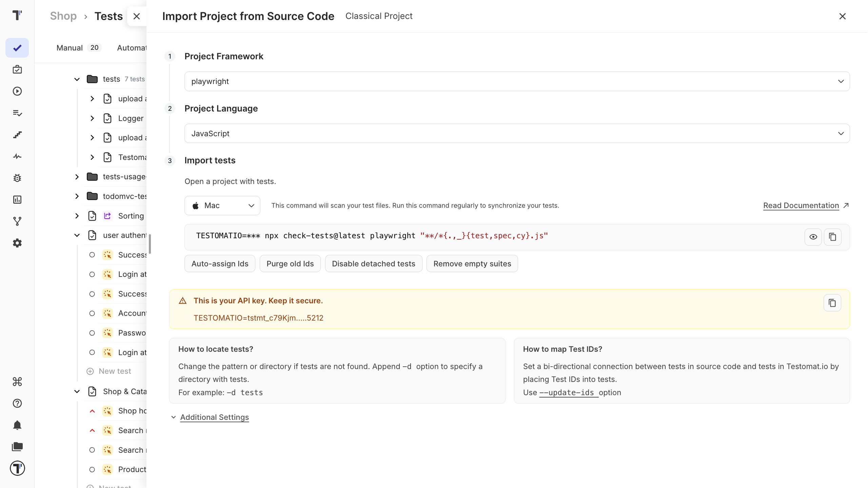The width and height of the screenshot is (868, 488).
Task: Click the Tests breadcrumb title
Action: point(108,16)
